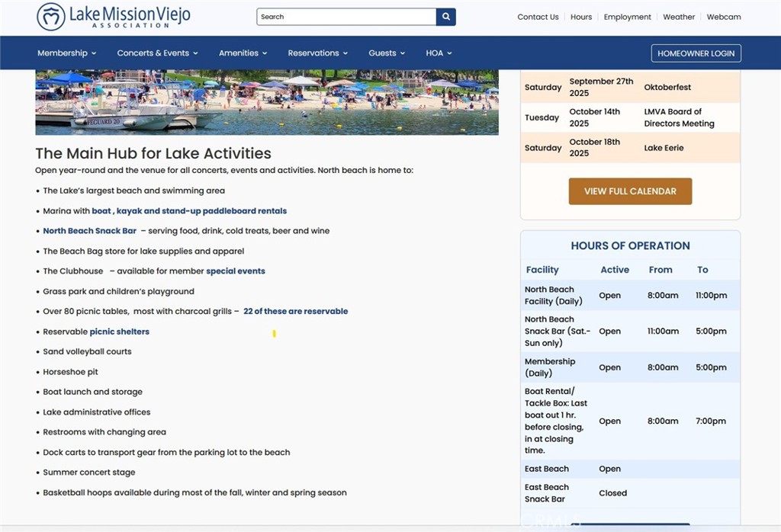Viewport: 781px width, 532px height.
Task: Click the View Full Calendar button
Action: [x=630, y=191]
